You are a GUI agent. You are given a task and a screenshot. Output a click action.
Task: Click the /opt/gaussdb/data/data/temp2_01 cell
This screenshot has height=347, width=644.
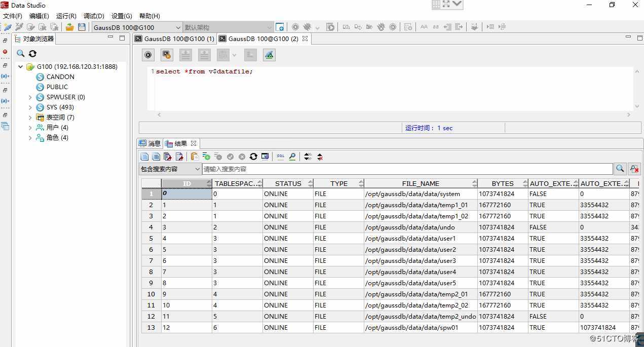pyautogui.click(x=421, y=294)
